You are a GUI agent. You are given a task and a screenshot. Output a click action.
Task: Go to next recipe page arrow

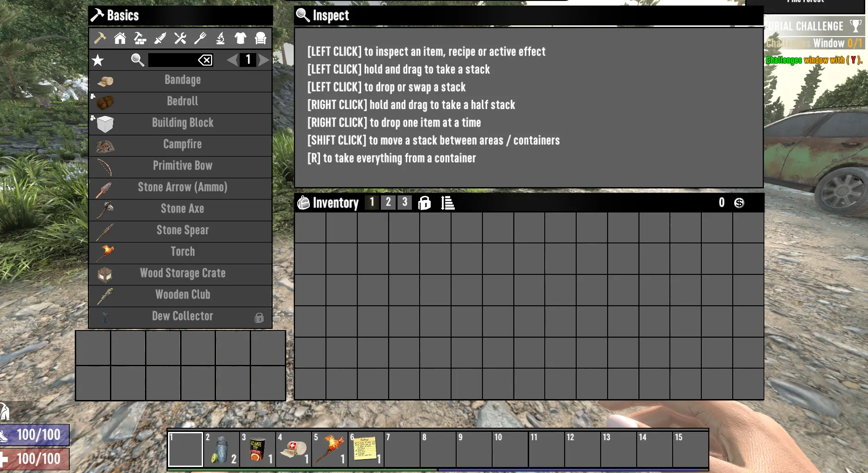point(264,60)
